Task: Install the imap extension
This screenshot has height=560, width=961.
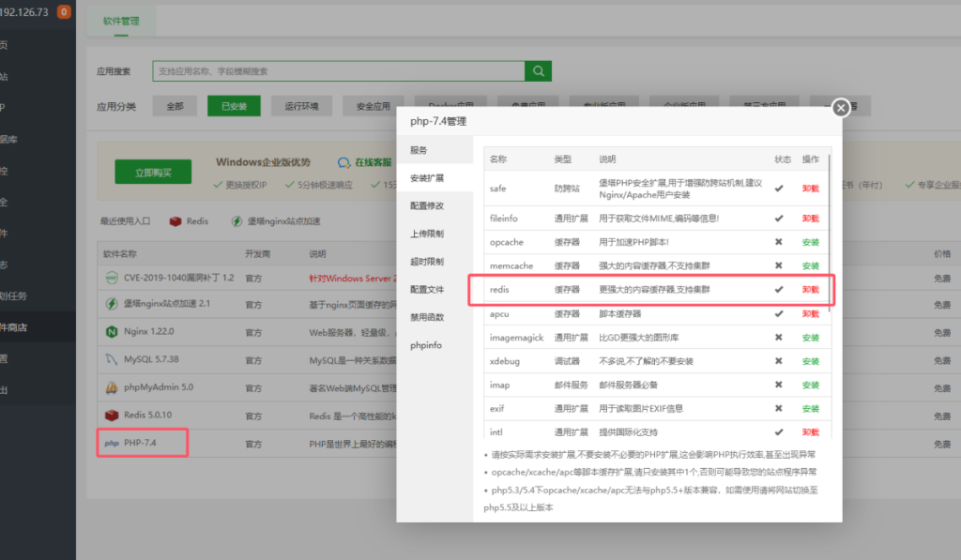Action: (x=810, y=385)
